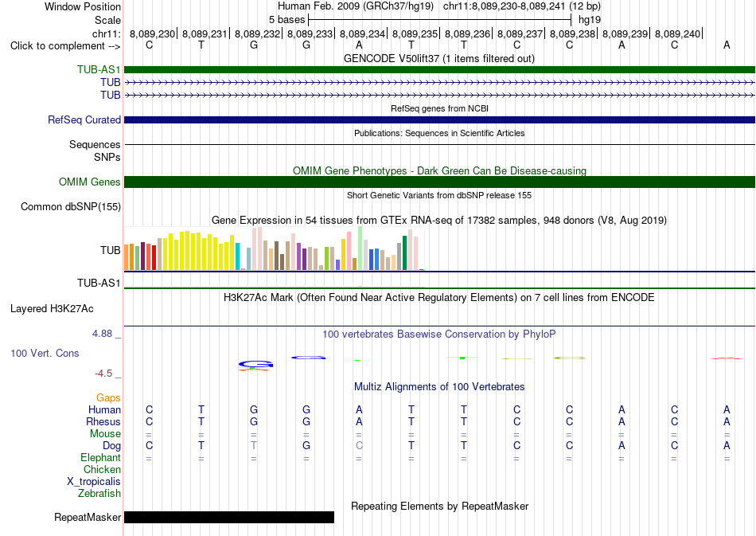Screen dimensions: 756x536
Task: Open GENCODE V50lift37 track title
Action: [438, 58]
